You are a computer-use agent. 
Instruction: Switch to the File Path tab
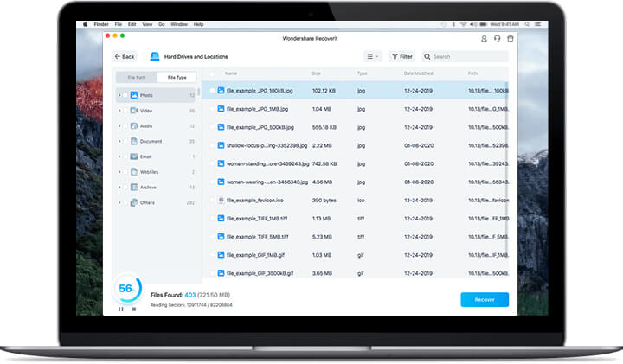click(137, 78)
